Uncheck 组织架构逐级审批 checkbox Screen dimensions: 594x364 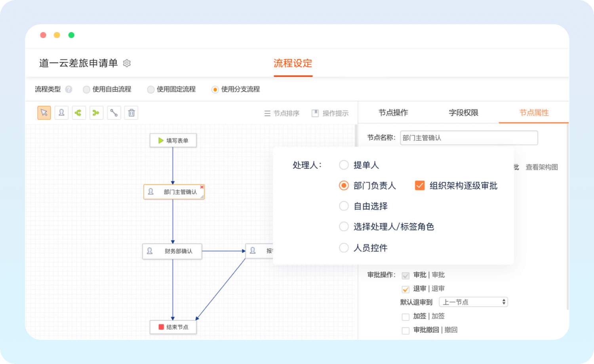coord(420,186)
